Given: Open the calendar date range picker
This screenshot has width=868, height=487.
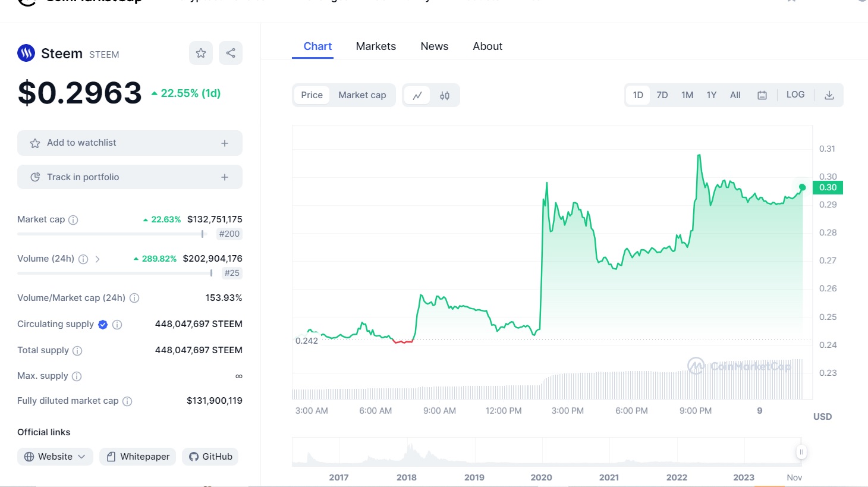Looking at the screenshot, I should coord(762,95).
